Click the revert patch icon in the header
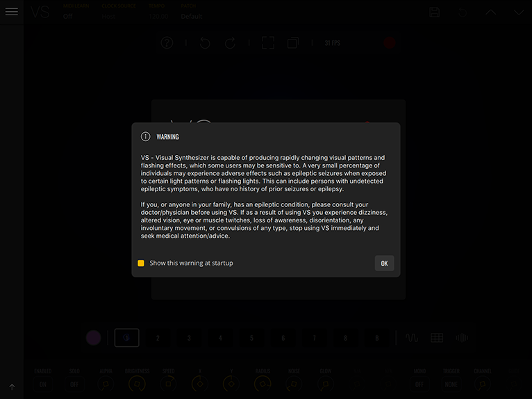This screenshot has height=399, width=532. pos(463,13)
